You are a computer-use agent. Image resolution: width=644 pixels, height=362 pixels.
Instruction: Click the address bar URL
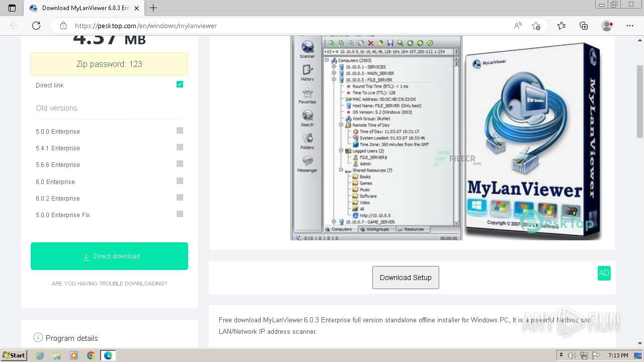tap(146, 26)
